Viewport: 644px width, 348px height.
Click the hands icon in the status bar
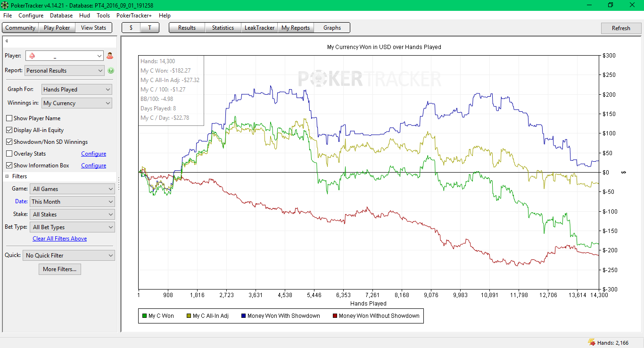[x=591, y=342]
